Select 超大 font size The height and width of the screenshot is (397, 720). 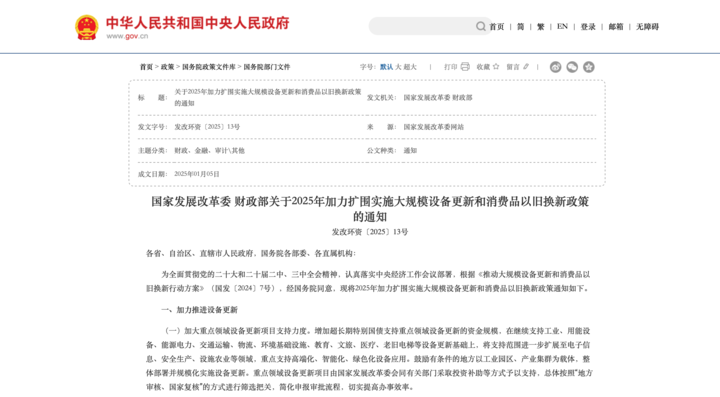(x=410, y=67)
